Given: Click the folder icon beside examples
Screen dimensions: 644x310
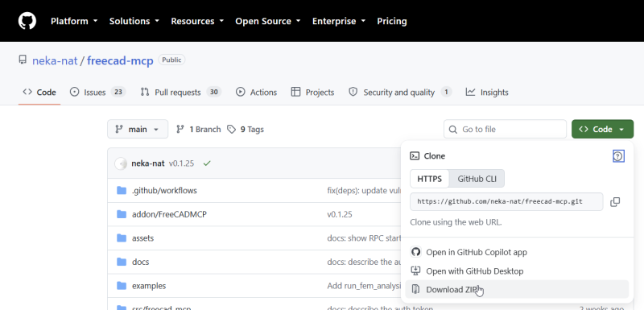Looking at the screenshot, I should [122, 286].
